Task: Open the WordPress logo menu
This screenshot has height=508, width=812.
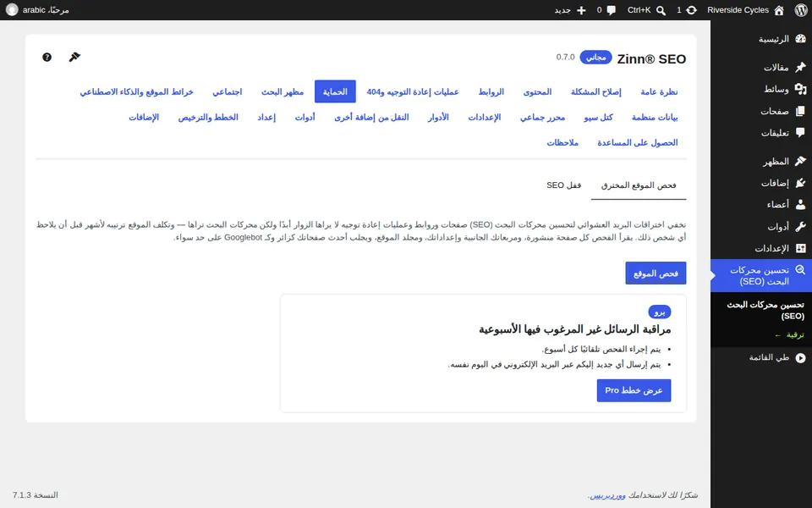Action: 801,10
